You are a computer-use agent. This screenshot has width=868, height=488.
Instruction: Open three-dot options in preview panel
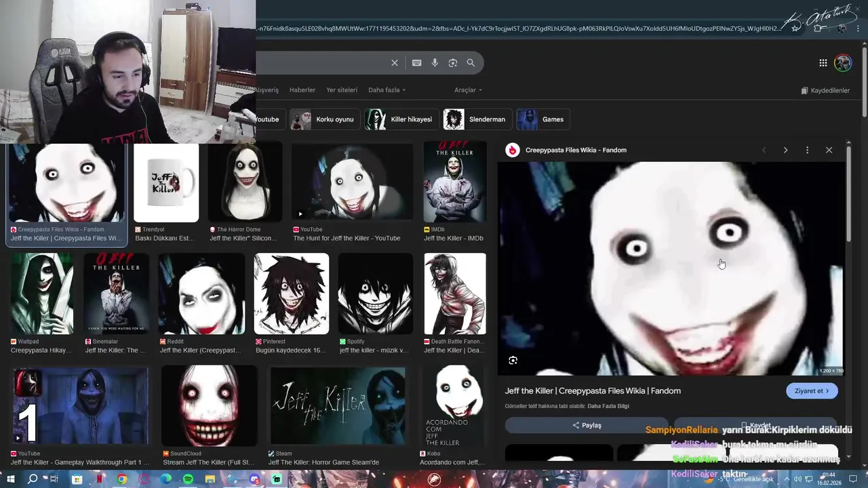pyautogui.click(x=807, y=150)
